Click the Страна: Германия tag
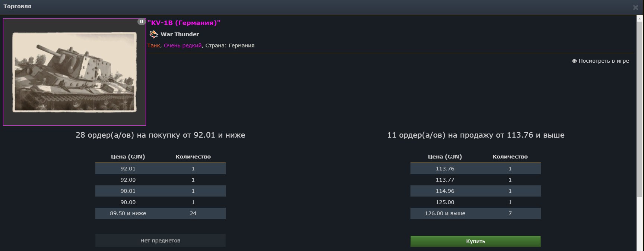Viewport: 644px width, 251px height. [230, 46]
